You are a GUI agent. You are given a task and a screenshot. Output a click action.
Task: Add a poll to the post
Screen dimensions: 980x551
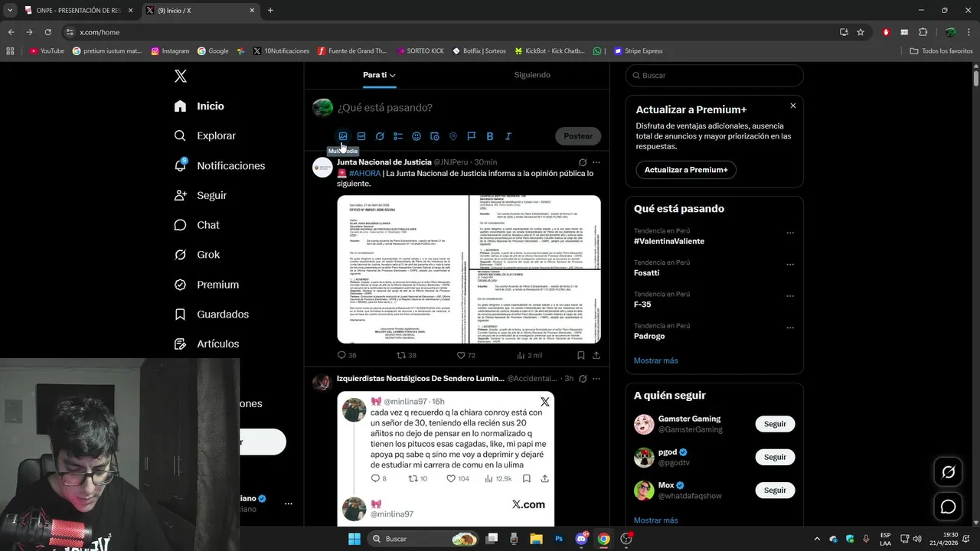pyautogui.click(x=398, y=136)
